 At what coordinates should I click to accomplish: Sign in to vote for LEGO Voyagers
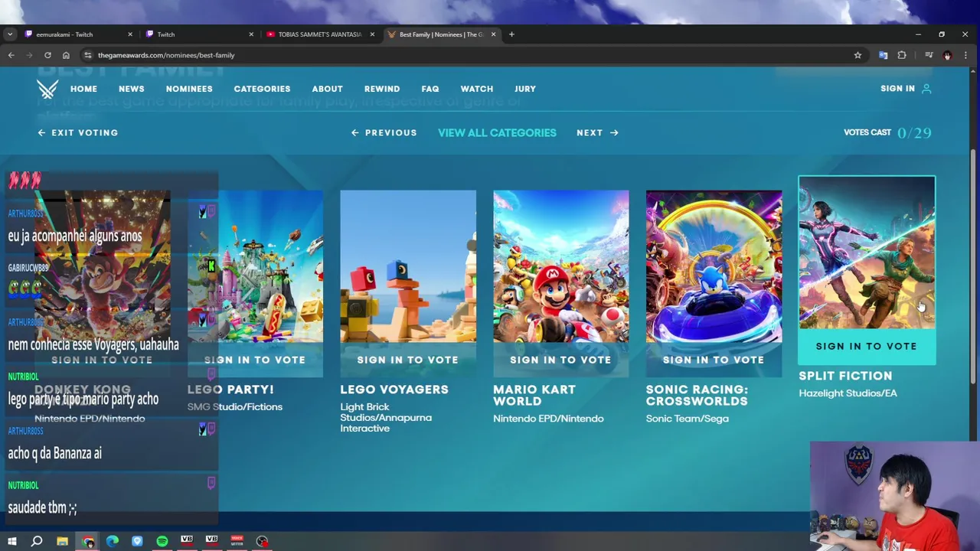(408, 360)
